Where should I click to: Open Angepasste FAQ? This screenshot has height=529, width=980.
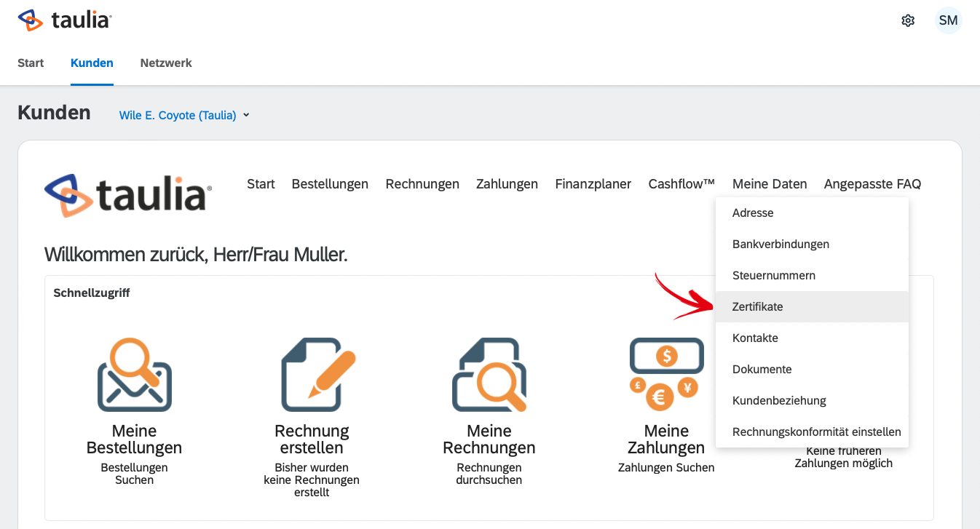tap(872, 184)
